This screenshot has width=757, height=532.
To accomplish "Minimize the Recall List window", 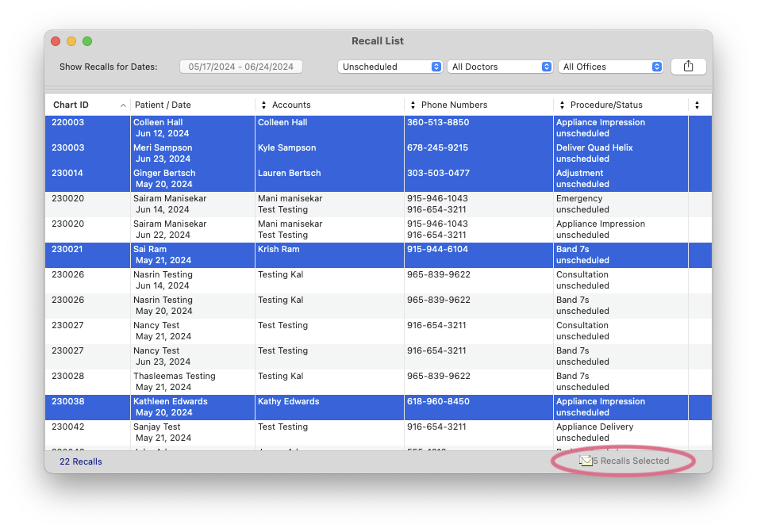I will click(x=71, y=41).
